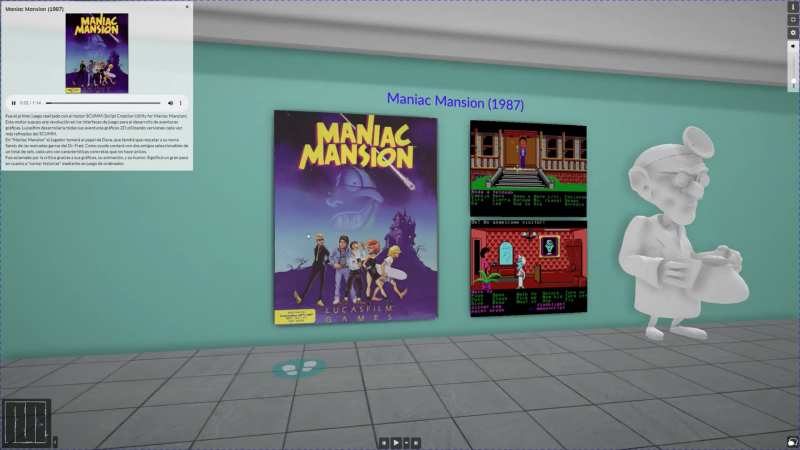Open the minimap in the bottom-left corner
The image size is (800, 450).
[x=27, y=423]
